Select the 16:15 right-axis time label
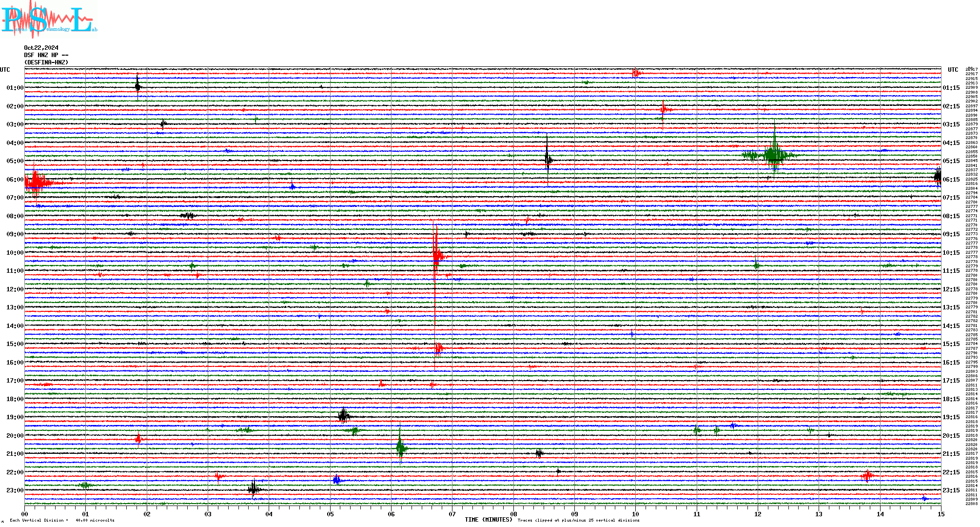 pos(951,363)
